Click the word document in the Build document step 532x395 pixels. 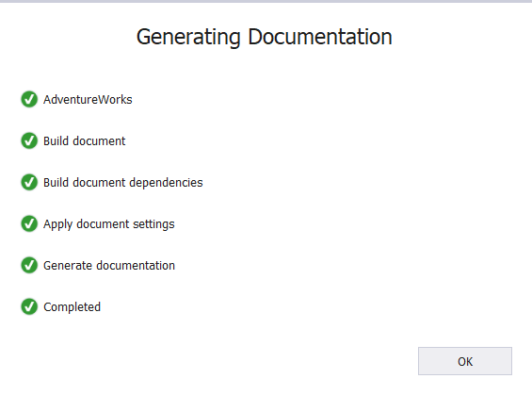tap(99, 141)
